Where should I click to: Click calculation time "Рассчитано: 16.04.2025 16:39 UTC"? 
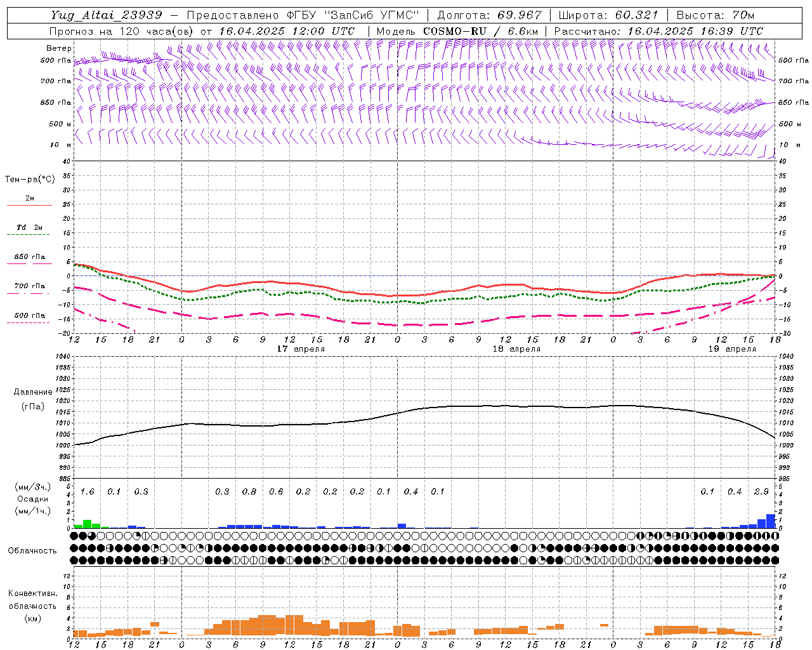coord(658,31)
